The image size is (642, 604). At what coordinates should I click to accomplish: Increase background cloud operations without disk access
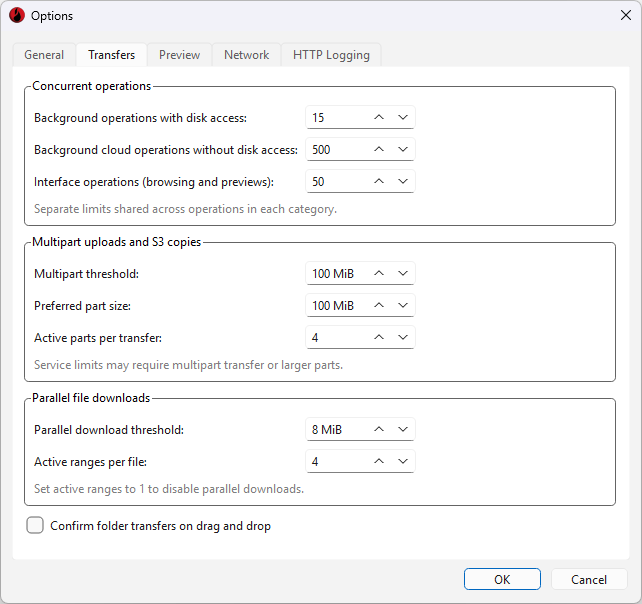[379, 149]
